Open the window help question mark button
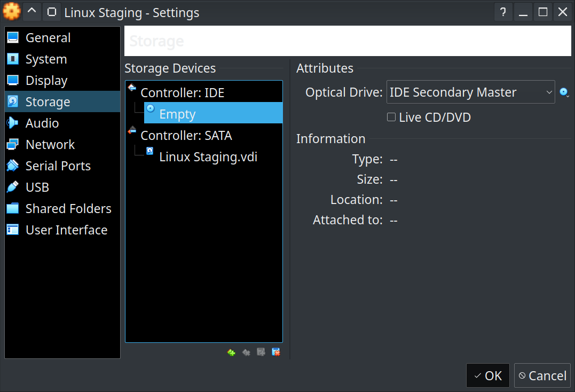The width and height of the screenshot is (575, 392). pos(503,12)
